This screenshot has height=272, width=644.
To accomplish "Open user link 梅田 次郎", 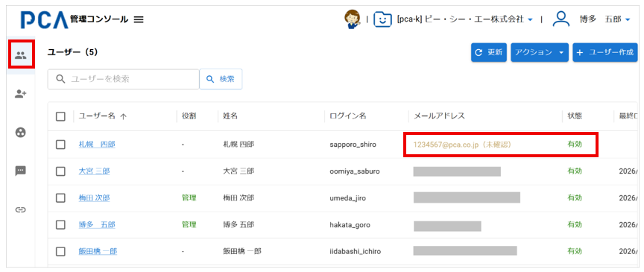I will (94, 198).
